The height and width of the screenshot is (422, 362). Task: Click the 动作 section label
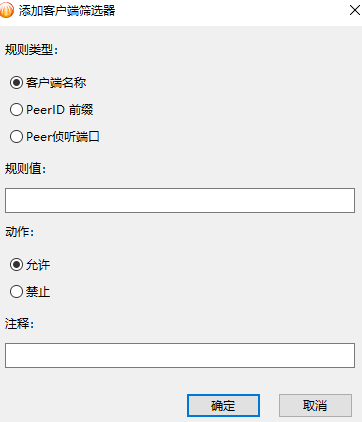click(19, 232)
